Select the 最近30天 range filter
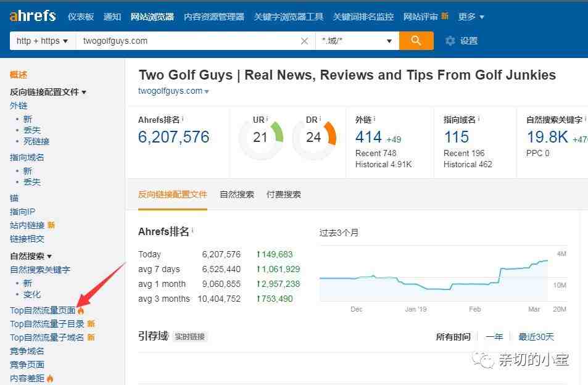The width and height of the screenshot is (588, 385). pos(536,337)
